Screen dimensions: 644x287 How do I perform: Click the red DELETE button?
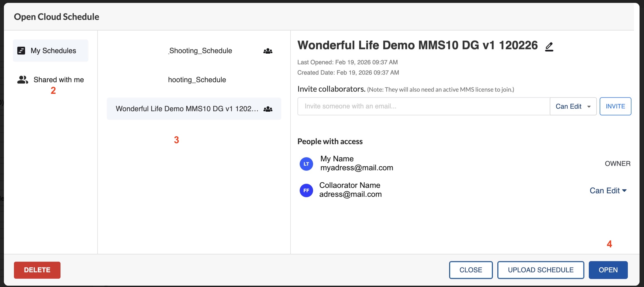[x=37, y=270]
